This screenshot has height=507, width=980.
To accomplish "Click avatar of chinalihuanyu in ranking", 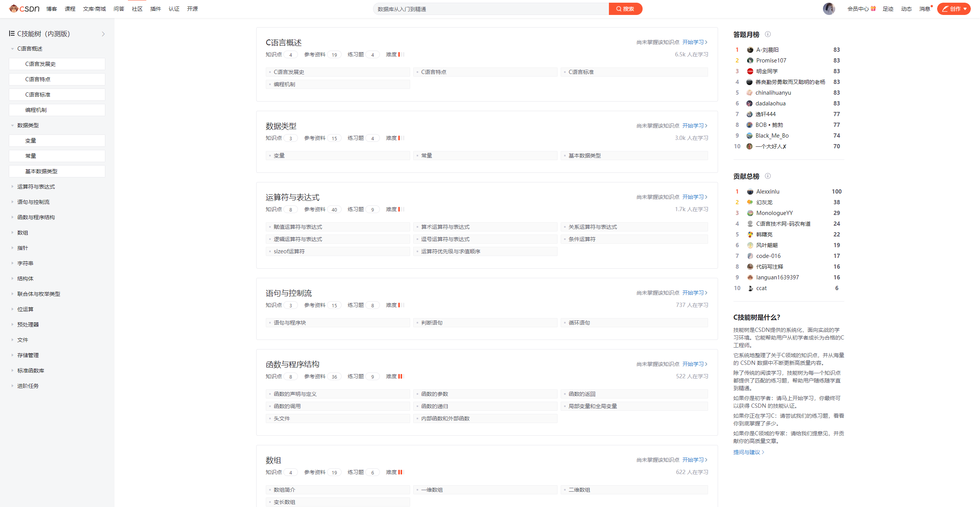I will pos(749,93).
